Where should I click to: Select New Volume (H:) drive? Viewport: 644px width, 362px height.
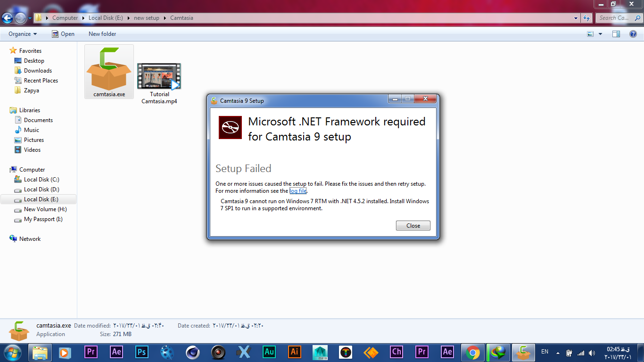point(45,209)
